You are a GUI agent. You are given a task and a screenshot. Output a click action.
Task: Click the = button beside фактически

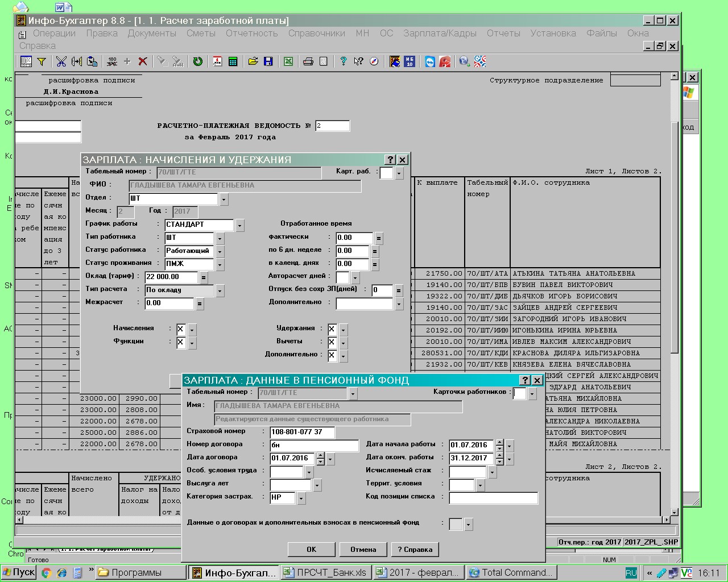[x=379, y=239]
